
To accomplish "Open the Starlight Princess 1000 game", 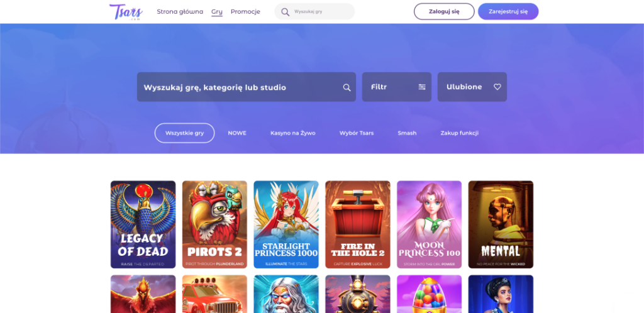I will click(286, 224).
